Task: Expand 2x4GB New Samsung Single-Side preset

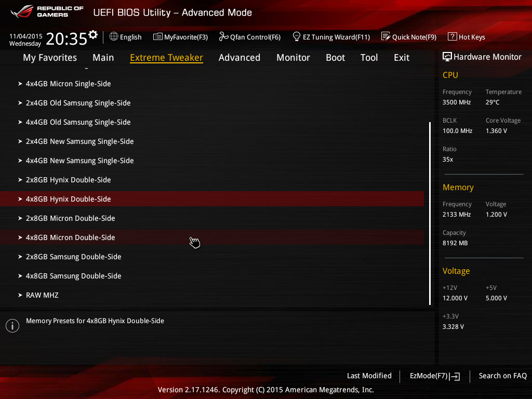Action: 212,141
